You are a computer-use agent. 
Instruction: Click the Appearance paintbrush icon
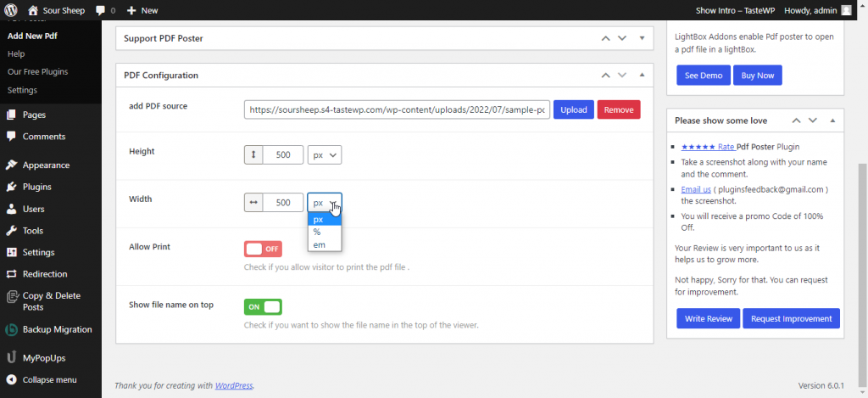[x=12, y=165]
